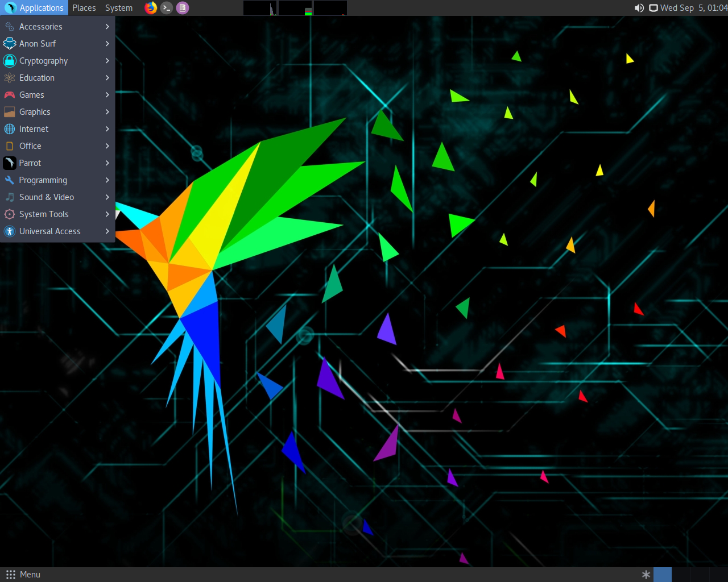The width and height of the screenshot is (728, 582).
Task: Expand the Cryptography category
Action: click(x=57, y=61)
